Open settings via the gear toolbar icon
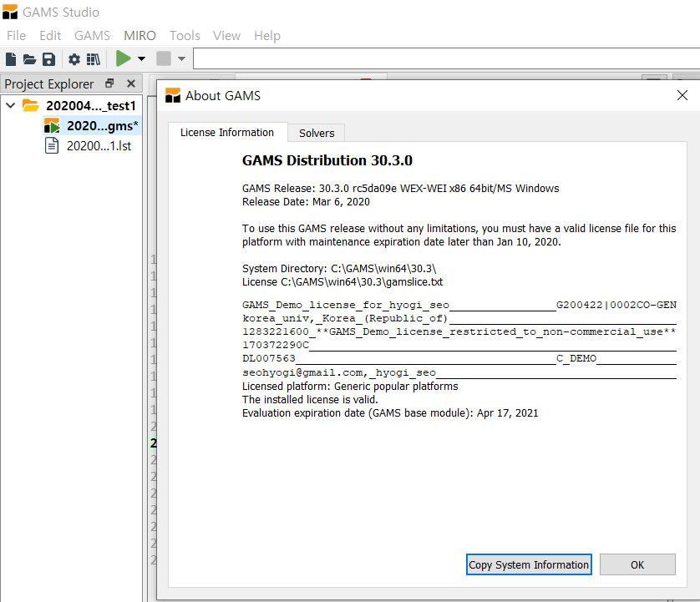The width and height of the screenshot is (700, 602). click(74, 59)
